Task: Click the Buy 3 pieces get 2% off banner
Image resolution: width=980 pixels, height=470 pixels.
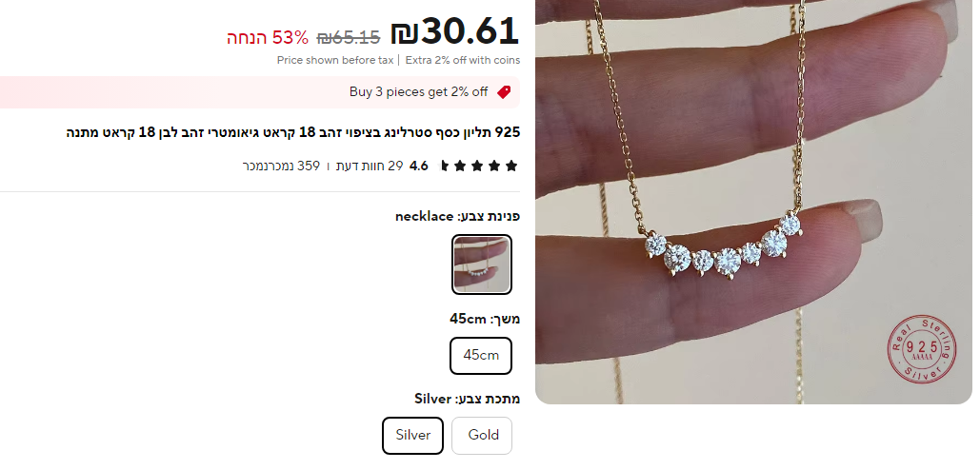Action: (259, 92)
